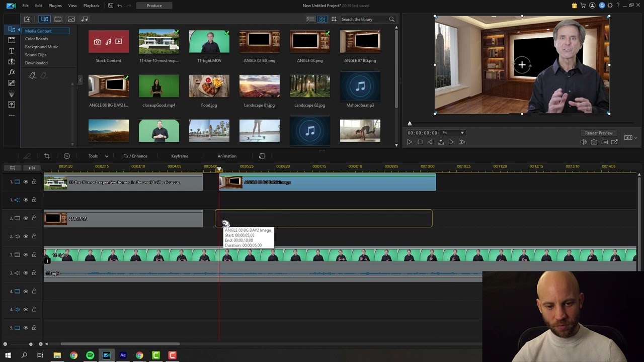Screen dimensions: 644x362
Task: Click the Import media icon in library toolbar
Action: click(27, 19)
